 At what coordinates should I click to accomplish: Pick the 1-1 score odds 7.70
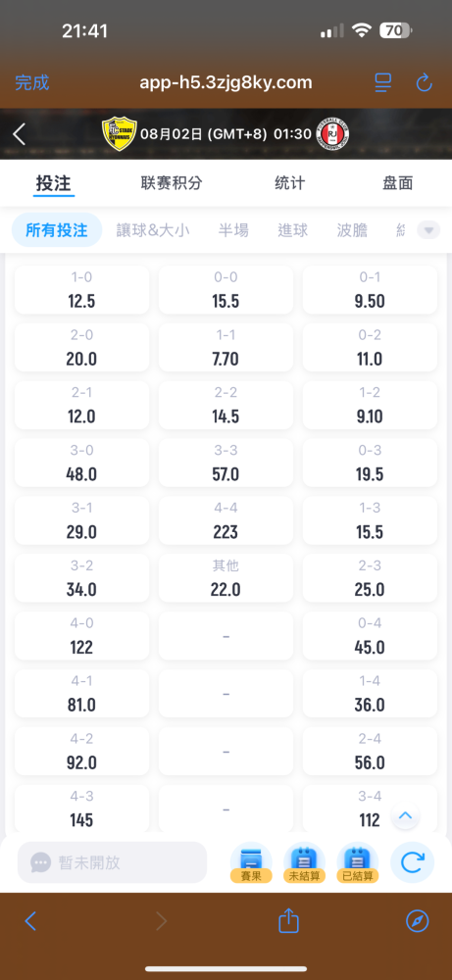226,347
